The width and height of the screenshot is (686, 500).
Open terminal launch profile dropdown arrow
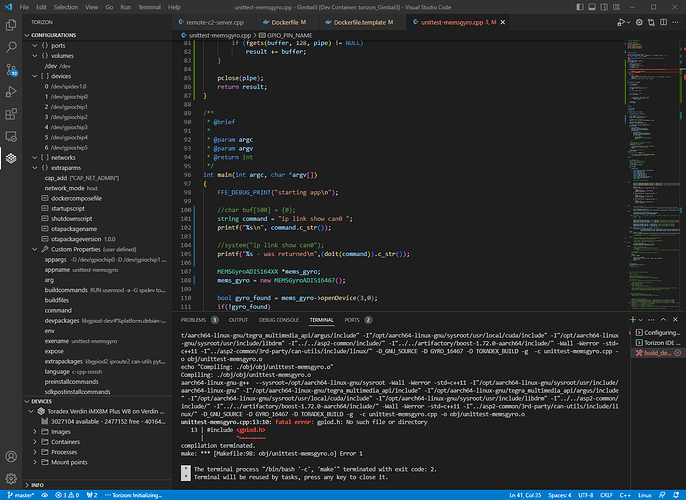(640, 320)
